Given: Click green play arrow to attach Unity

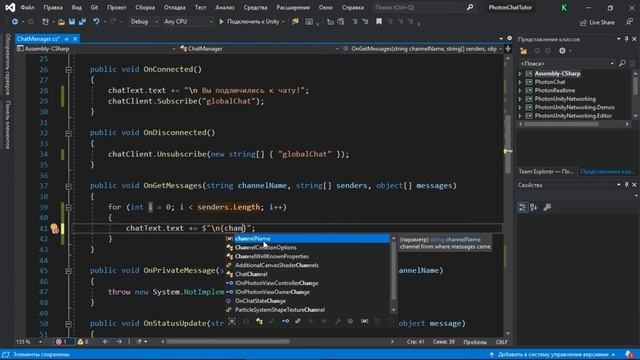Looking at the screenshot, I should click(x=221, y=22).
